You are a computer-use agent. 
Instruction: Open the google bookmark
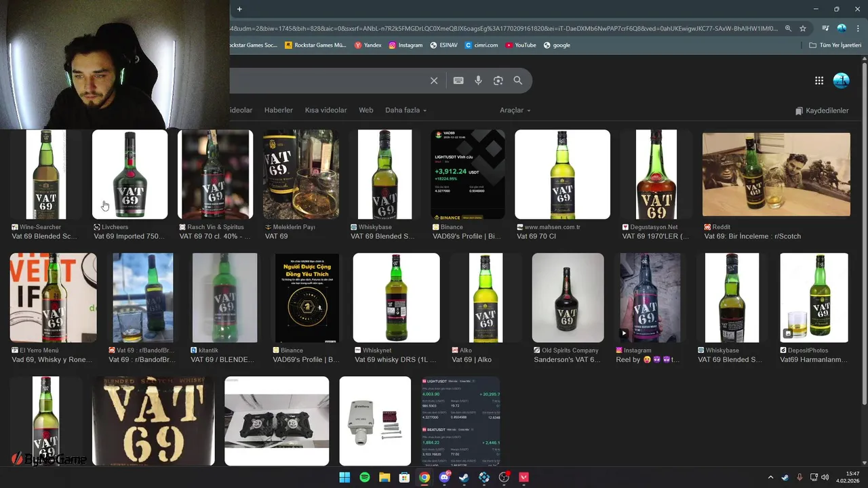[556, 45]
